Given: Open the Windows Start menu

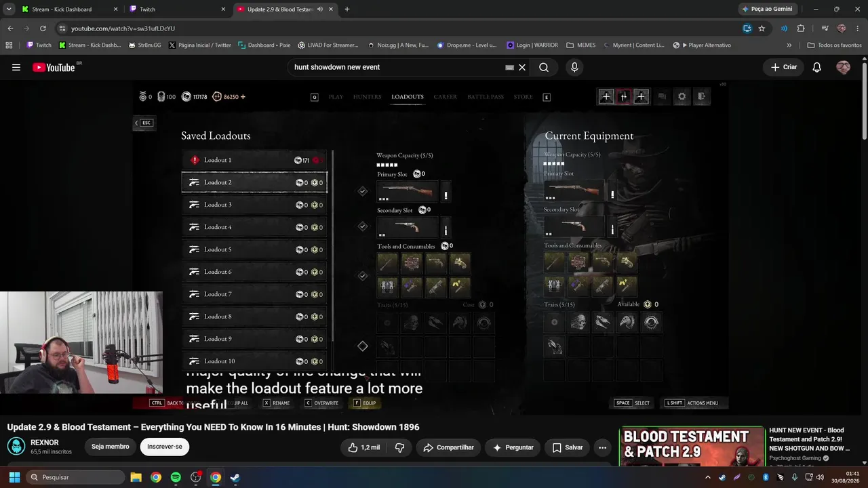Looking at the screenshot, I should tap(14, 477).
